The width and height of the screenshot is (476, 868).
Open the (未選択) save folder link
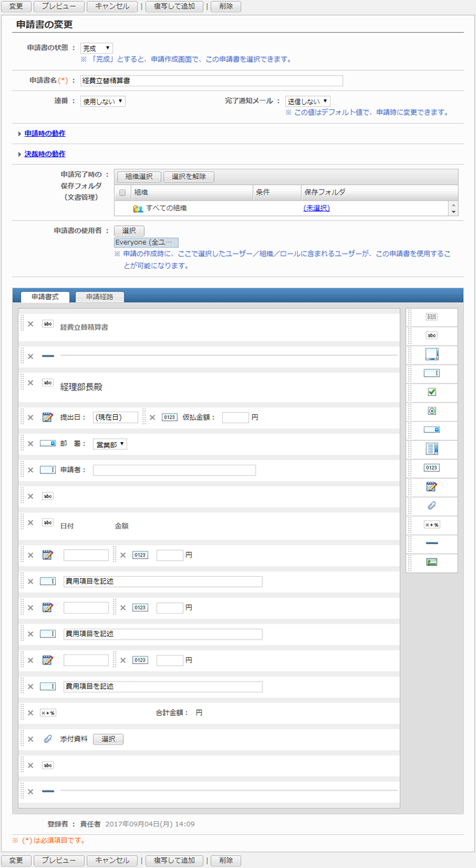pyautogui.click(x=316, y=208)
